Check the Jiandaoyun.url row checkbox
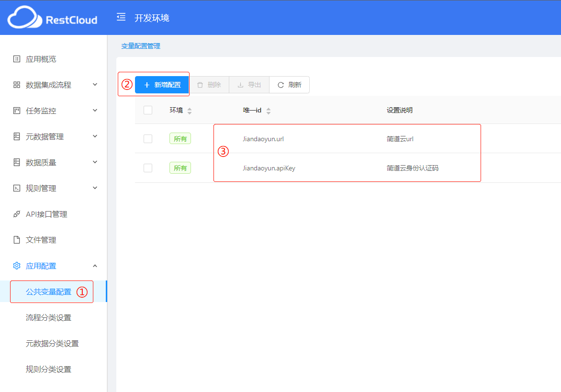Viewport: 561px width, 392px height. (148, 139)
